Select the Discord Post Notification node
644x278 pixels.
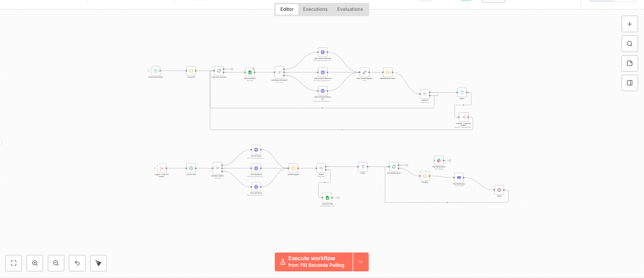pyautogui.click(x=459, y=178)
